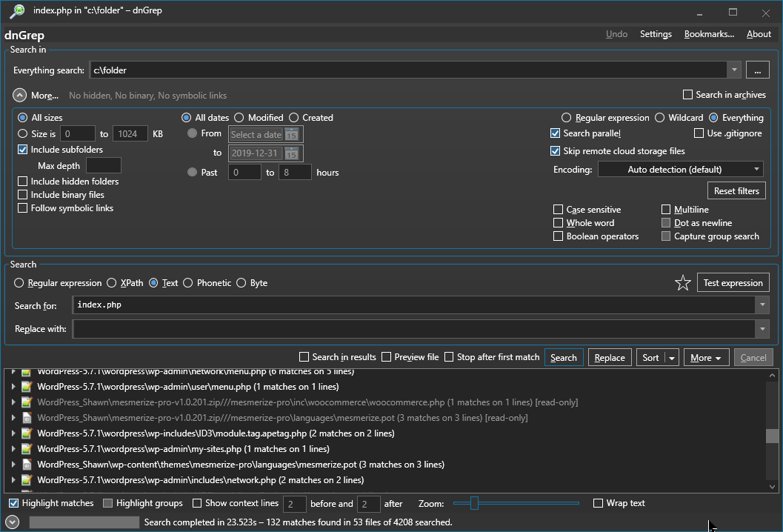The width and height of the screenshot is (783, 532).
Task: Click the dnGrep magnifier app icon in title bar
Action: (x=17, y=11)
